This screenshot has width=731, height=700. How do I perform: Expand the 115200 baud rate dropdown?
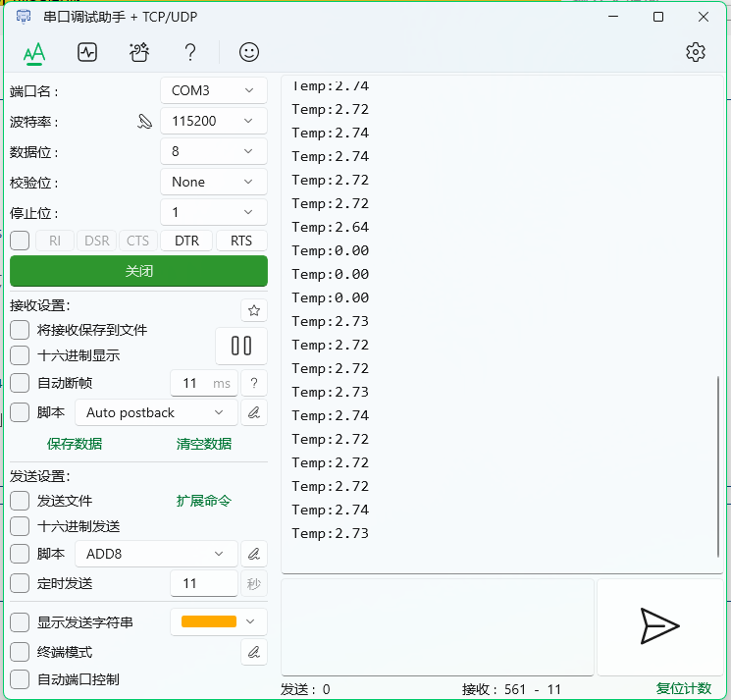point(213,121)
